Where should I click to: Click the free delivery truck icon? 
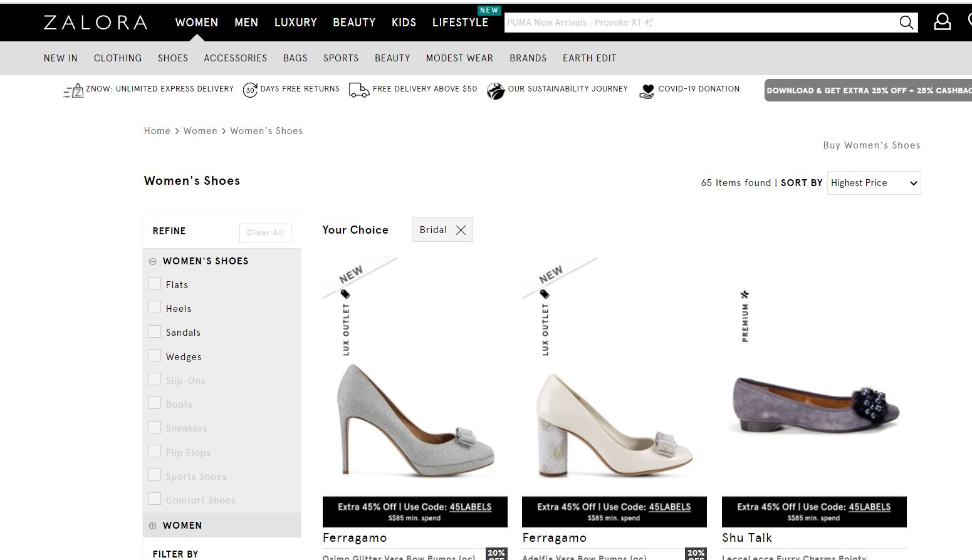click(x=359, y=90)
